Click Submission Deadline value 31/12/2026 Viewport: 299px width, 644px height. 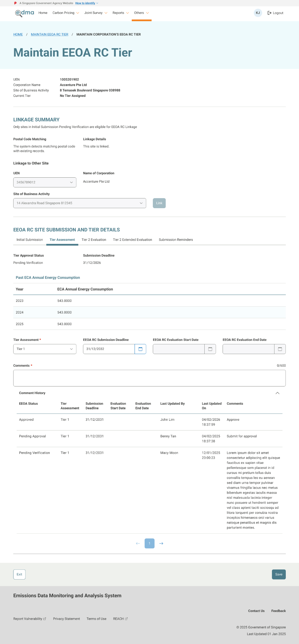pyautogui.click(x=92, y=263)
